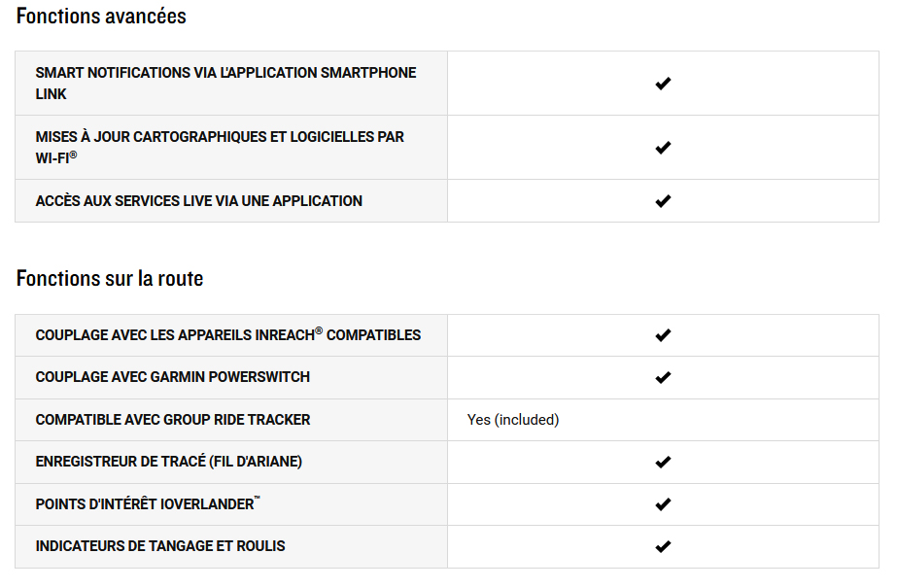Click checkmark for track recorder row
897x588 pixels.
[x=663, y=462]
